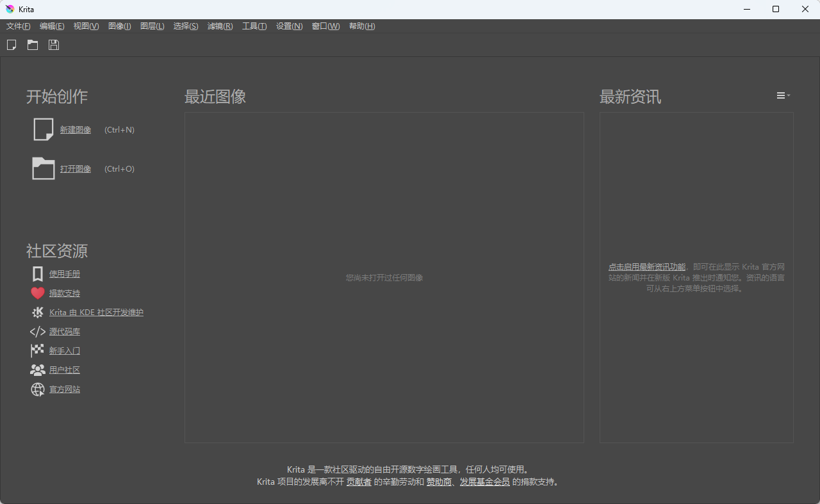Click the 贡献者 link in footer

(x=359, y=482)
